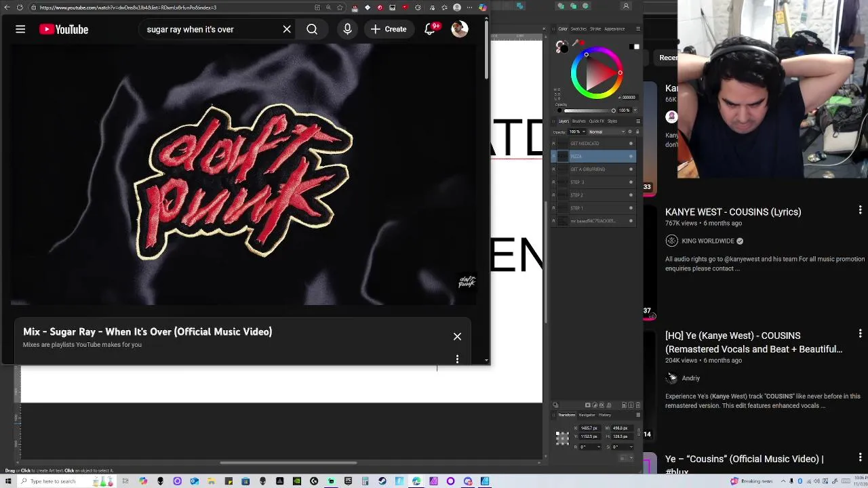Toggle the transform aspect ratio lock
Viewport: 868px width, 488px height.
click(639, 432)
